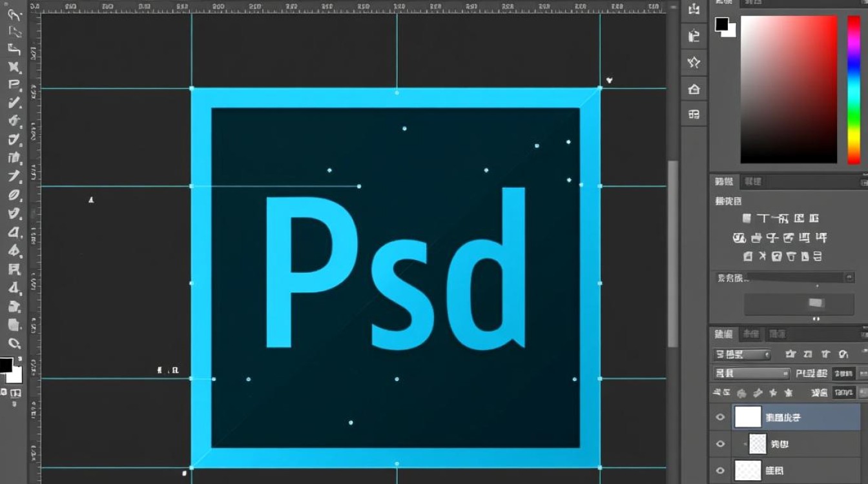Select the magnifier Zoom tool in the toolbox

(x=14, y=343)
